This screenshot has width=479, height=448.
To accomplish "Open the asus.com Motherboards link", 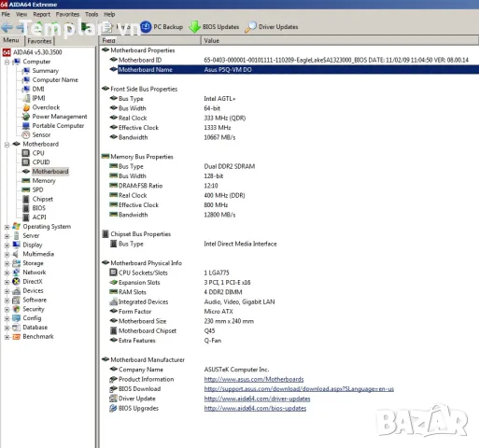I will coord(254,379).
